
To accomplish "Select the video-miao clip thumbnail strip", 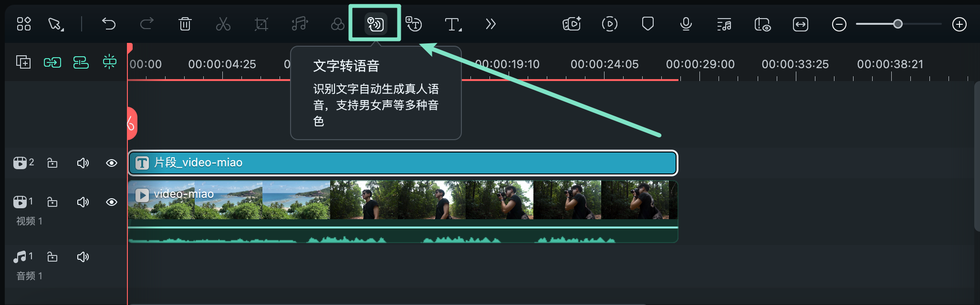I will (403, 200).
